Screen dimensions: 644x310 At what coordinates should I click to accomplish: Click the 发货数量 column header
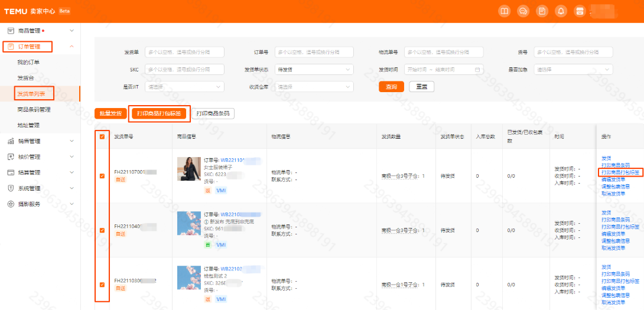pyautogui.click(x=391, y=136)
